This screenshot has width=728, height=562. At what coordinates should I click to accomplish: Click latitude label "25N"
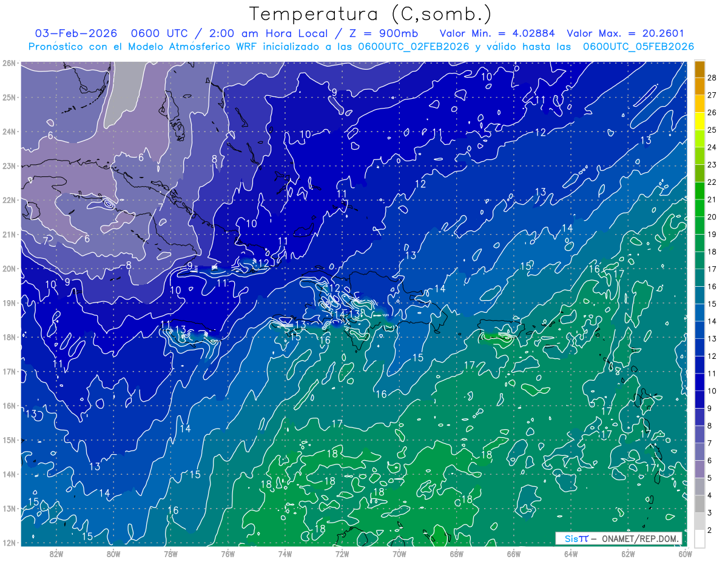pyautogui.click(x=10, y=97)
